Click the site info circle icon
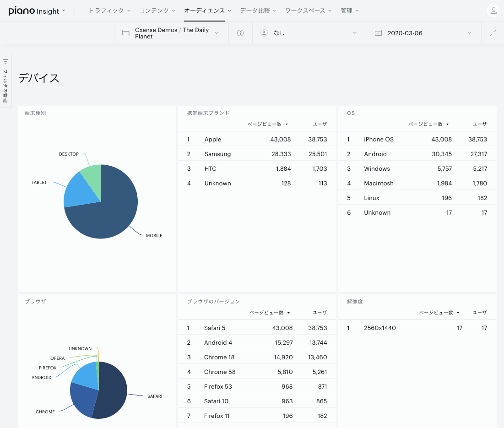This screenshot has width=504, height=428. pos(240,33)
